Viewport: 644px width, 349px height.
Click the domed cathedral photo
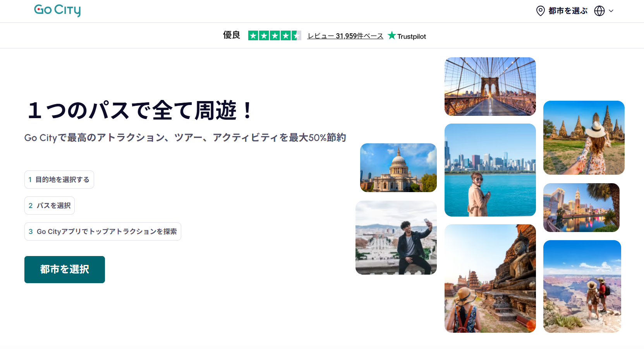coord(398,168)
